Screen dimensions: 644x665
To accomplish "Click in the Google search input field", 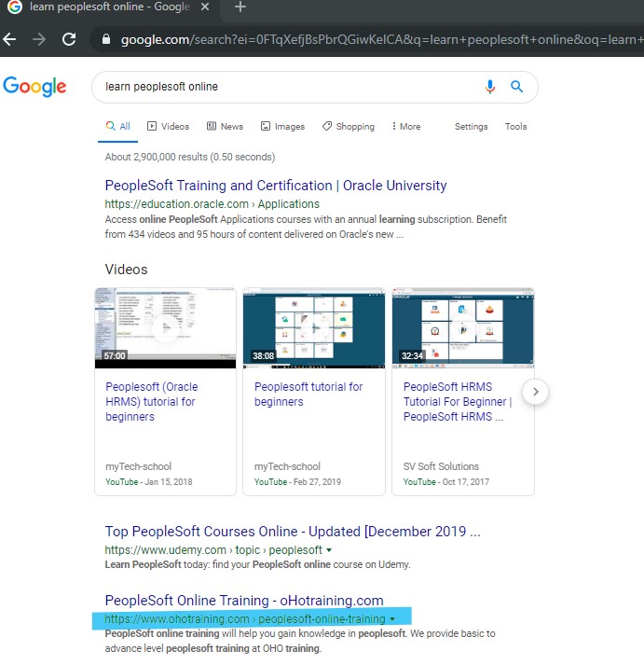I will [x=288, y=87].
